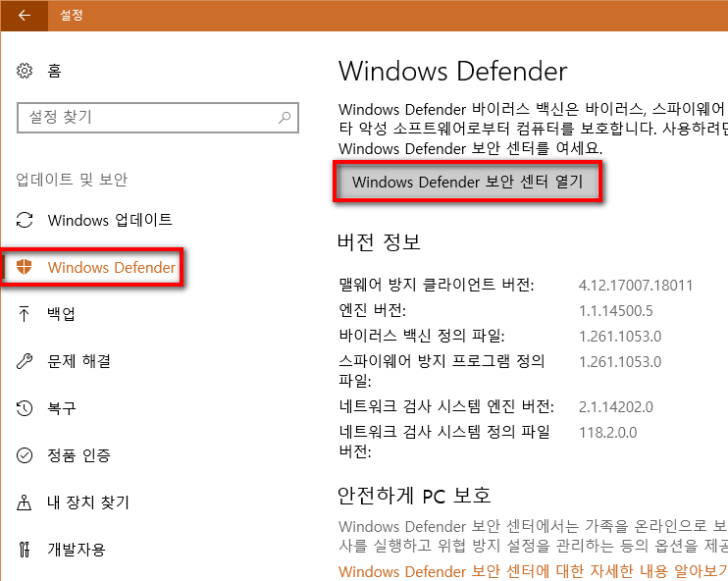The image size is (728, 581).
Task: Click the engine version 1.1.14500.5
Action: [x=615, y=311]
